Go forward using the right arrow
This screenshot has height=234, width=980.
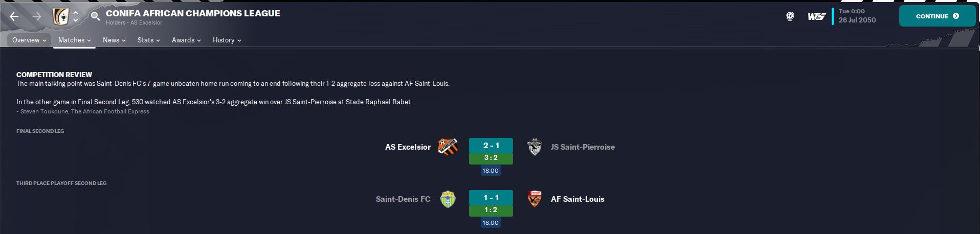(37, 16)
